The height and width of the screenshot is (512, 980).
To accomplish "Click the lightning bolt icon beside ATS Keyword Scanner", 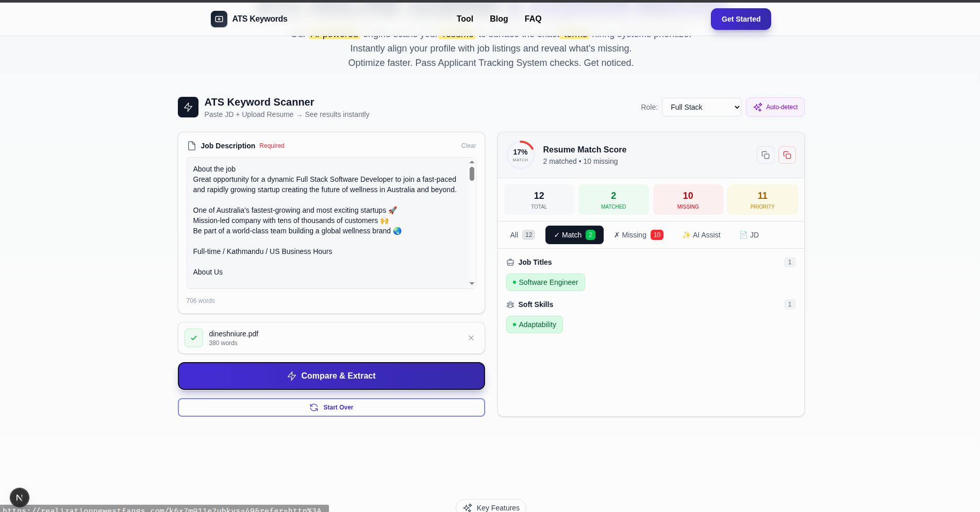I will (x=188, y=107).
